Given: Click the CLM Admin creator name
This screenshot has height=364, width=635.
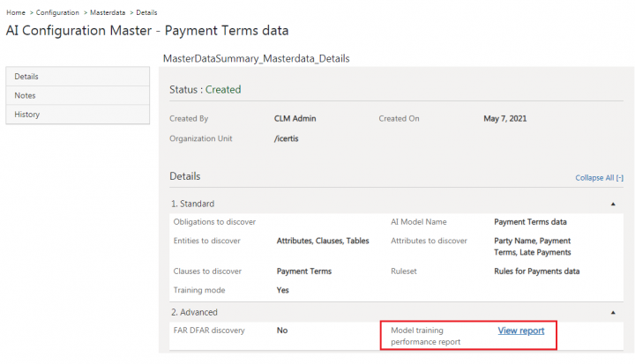Looking at the screenshot, I should click(x=295, y=118).
